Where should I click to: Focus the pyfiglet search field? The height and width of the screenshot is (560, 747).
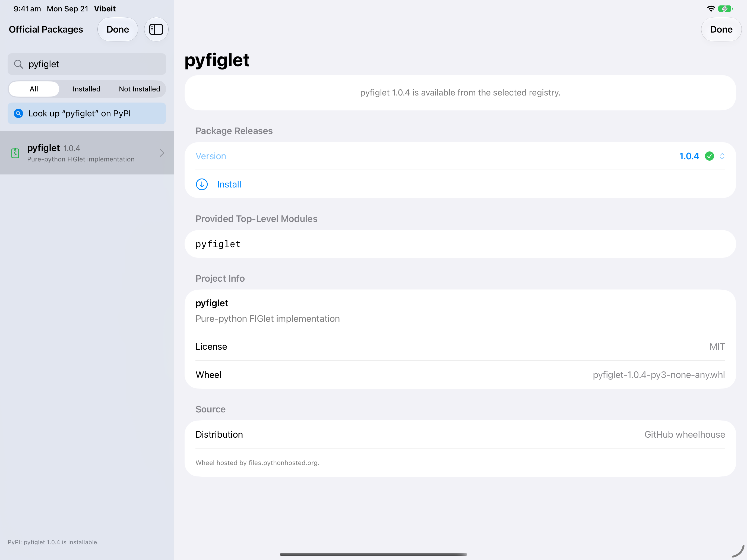[87, 64]
